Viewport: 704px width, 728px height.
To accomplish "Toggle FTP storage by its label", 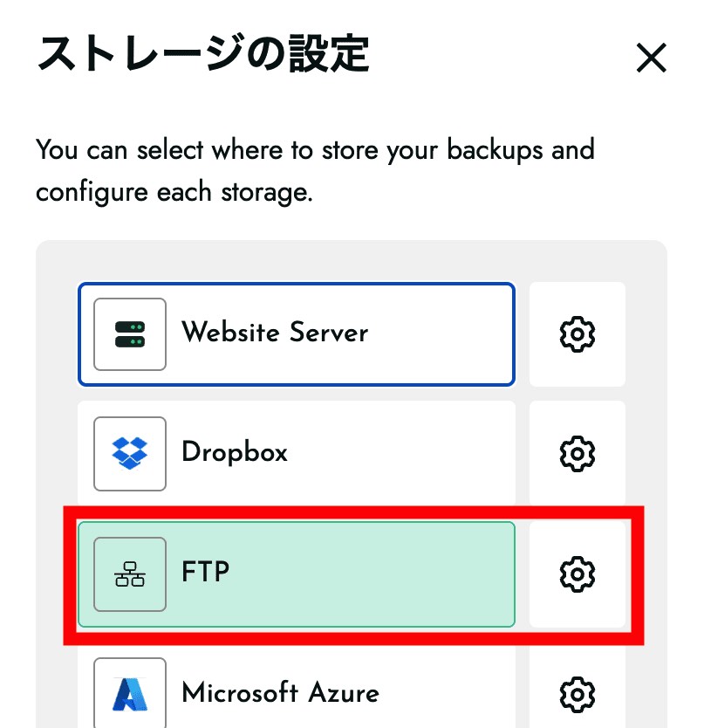I will tap(205, 573).
